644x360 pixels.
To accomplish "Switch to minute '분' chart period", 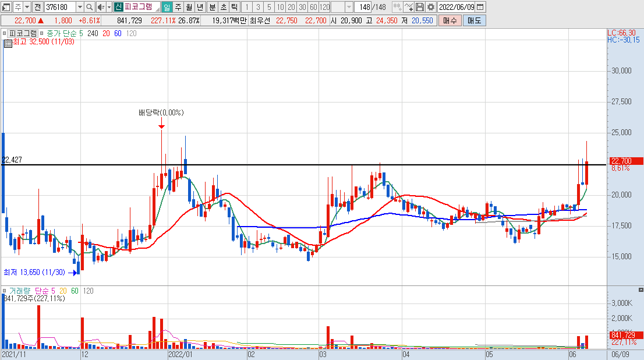I will 213,7.
